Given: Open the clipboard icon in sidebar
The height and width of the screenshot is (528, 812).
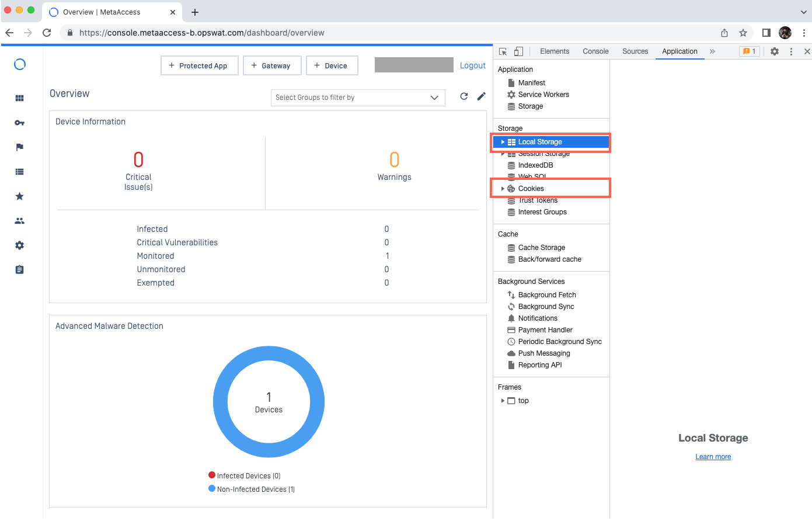Looking at the screenshot, I should pyautogui.click(x=20, y=270).
